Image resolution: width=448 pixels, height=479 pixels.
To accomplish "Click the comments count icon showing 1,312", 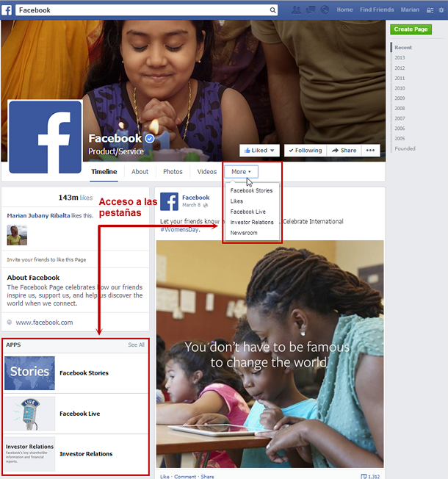I will pyautogui.click(x=364, y=476).
